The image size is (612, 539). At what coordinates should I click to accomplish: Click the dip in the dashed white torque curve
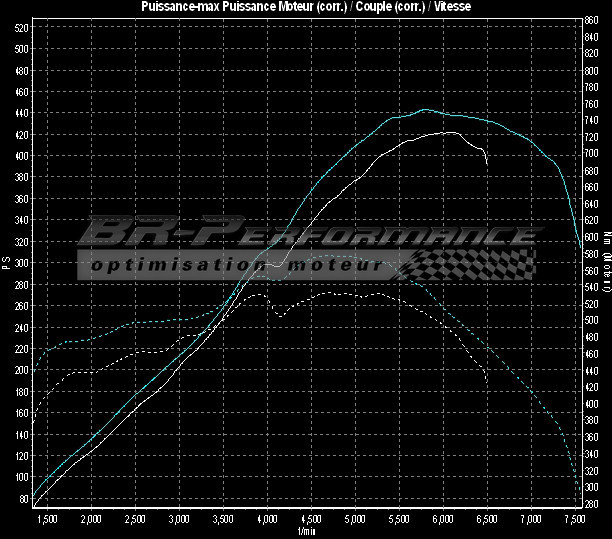[x=279, y=316]
